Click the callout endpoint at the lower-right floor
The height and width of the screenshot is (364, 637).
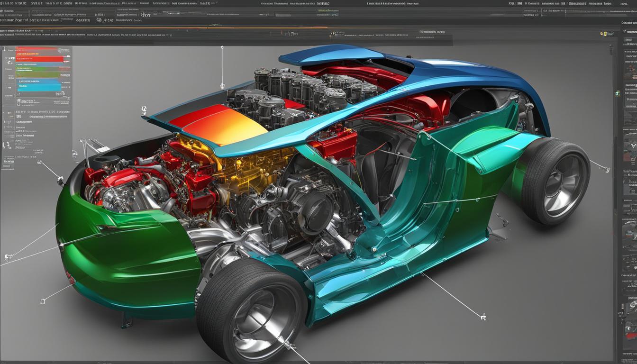coord(483,316)
